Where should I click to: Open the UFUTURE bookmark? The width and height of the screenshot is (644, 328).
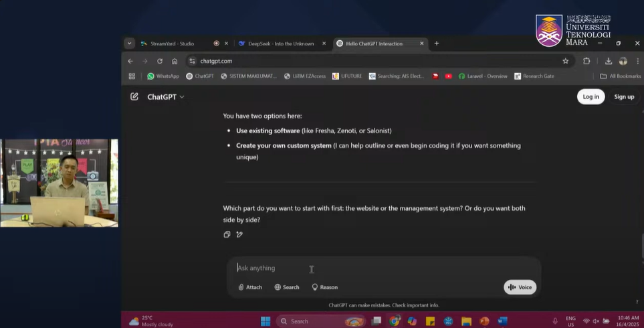click(347, 76)
